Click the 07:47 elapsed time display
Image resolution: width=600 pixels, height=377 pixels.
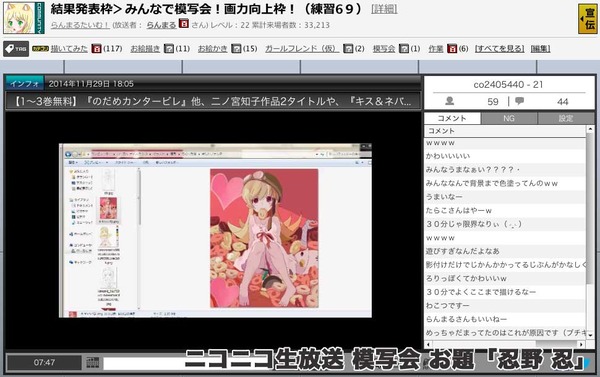pyautogui.click(x=44, y=362)
